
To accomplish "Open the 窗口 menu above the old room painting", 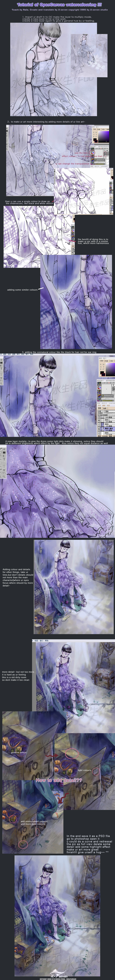I will (42, 641).
